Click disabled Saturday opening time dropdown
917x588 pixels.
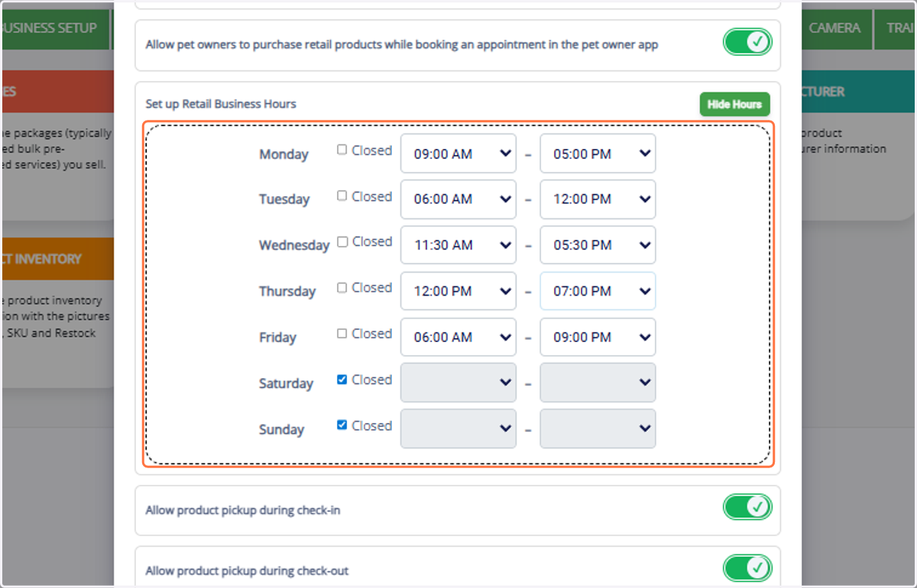click(458, 383)
